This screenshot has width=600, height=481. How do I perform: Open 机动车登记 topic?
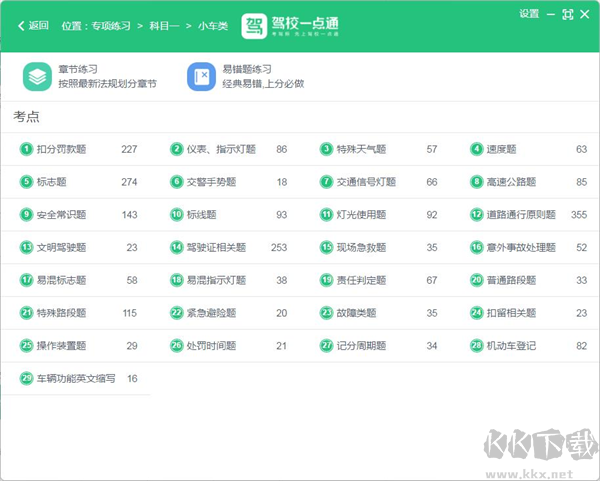[511, 346]
